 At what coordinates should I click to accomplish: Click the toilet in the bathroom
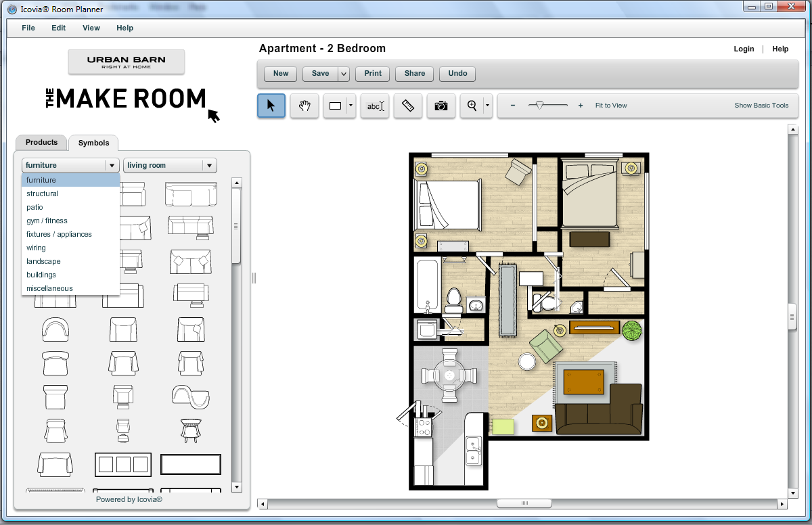pos(453,300)
